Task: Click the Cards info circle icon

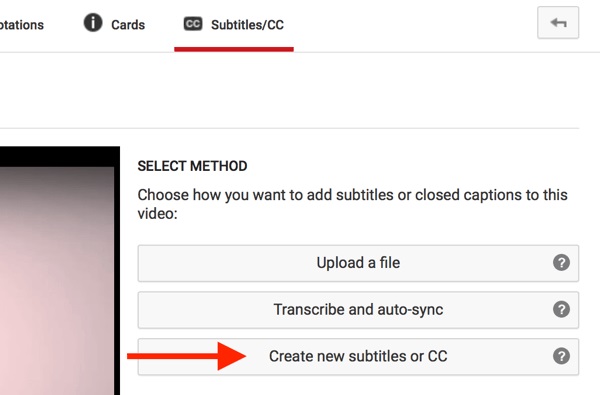Action: point(93,23)
